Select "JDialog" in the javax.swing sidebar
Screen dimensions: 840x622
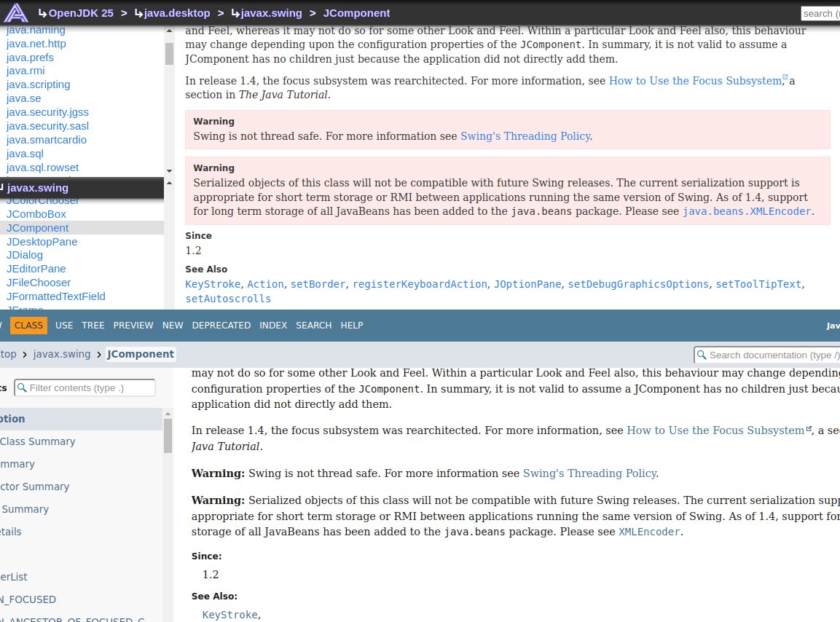[x=24, y=254]
